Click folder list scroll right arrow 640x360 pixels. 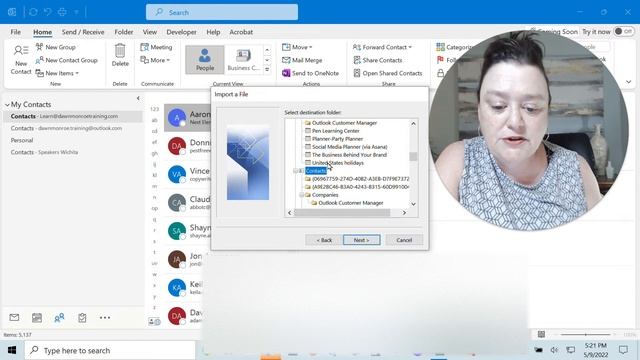click(x=404, y=213)
